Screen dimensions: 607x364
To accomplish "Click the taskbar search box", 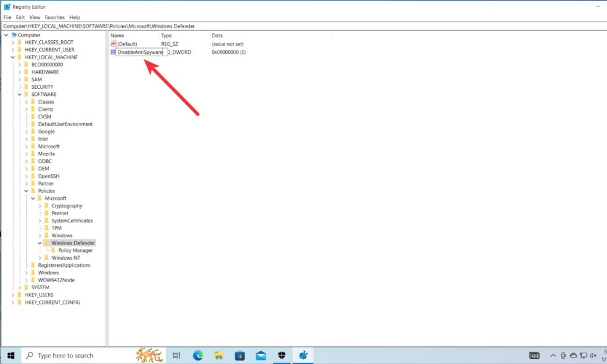I will tap(93, 356).
